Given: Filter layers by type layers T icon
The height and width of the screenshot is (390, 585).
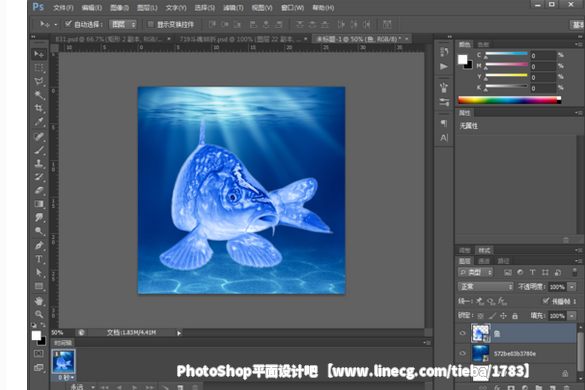Looking at the screenshot, I should [532, 272].
